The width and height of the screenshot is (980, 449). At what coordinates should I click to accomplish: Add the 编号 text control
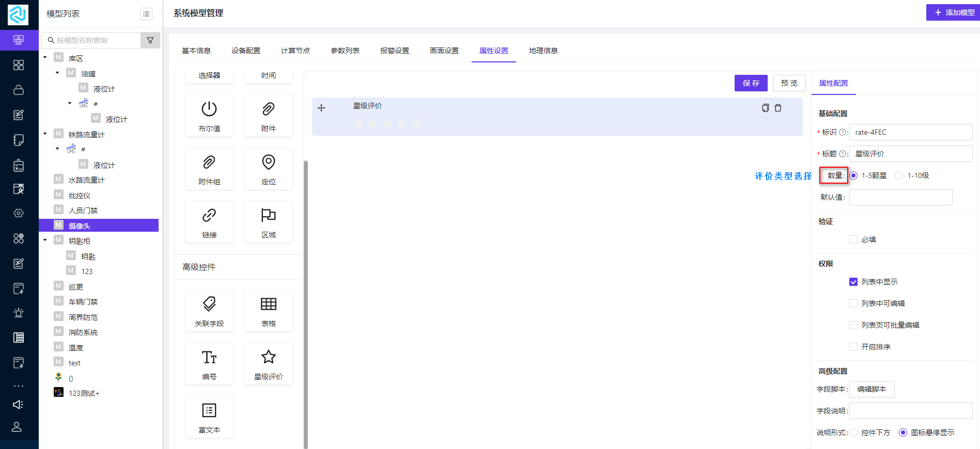[x=209, y=364]
